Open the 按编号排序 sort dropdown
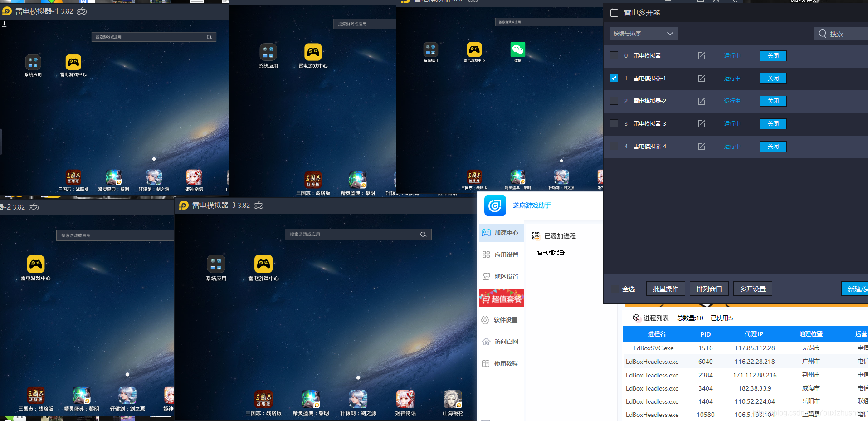 [x=644, y=34]
